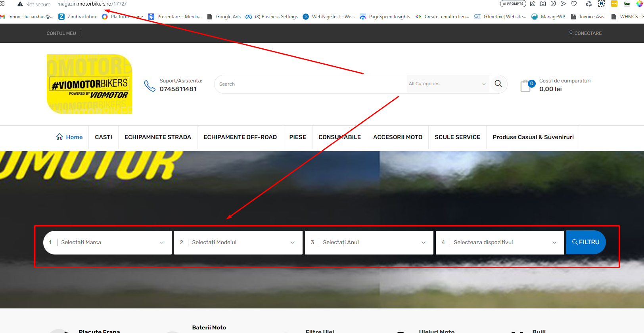644x333 pixels.
Task: Open the PageSpeed Insights bookmark
Action: tap(385, 17)
